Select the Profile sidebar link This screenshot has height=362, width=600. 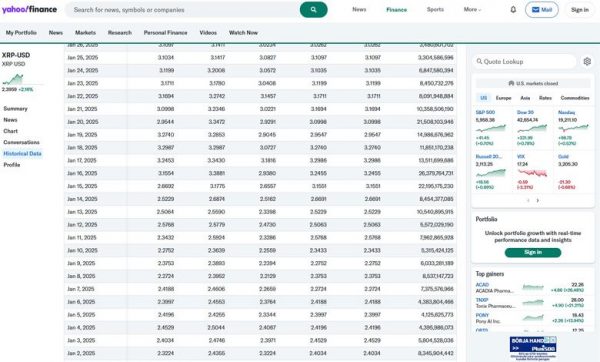(11, 165)
